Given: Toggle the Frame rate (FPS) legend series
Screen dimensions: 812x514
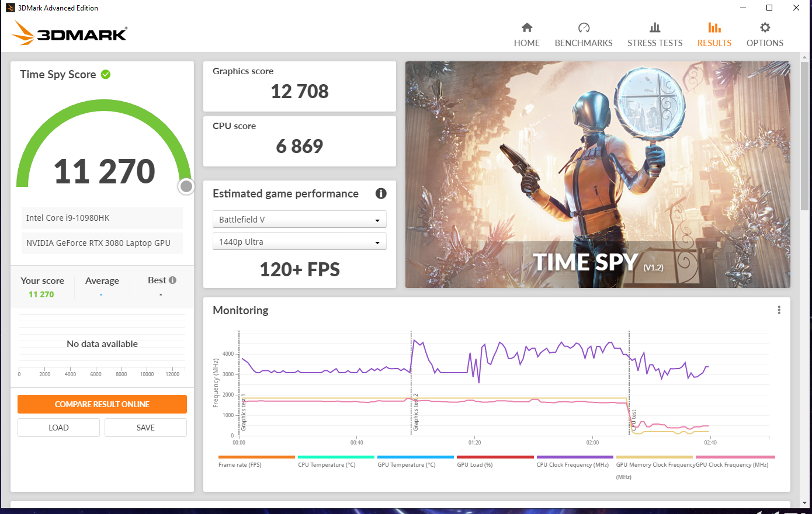Looking at the screenshot, I should [240, 465].
